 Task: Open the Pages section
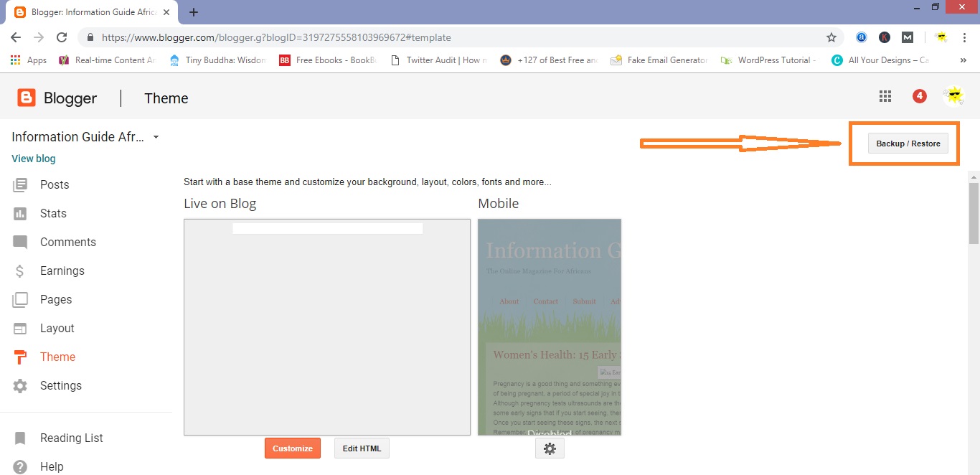(x=56, y=300)
